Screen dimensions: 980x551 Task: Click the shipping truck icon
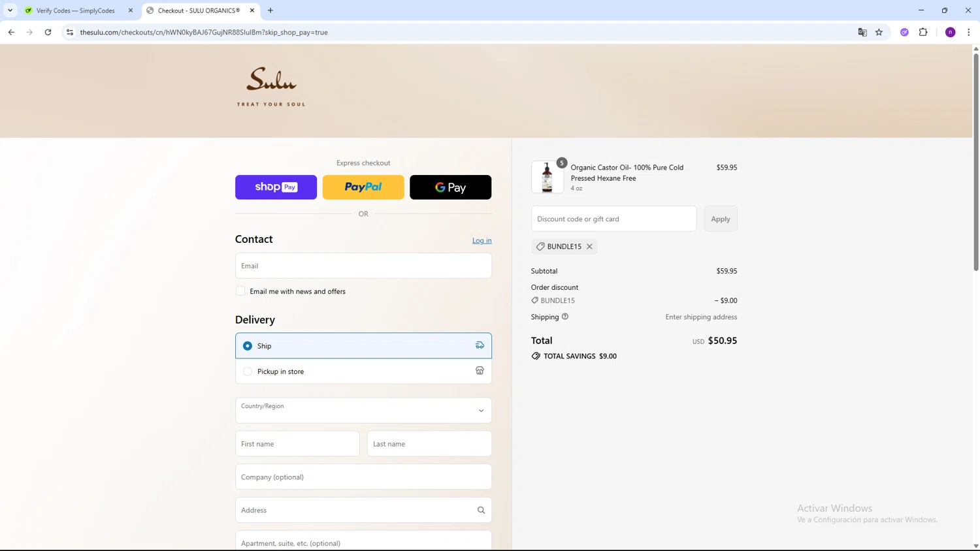[x=480, y=345]
